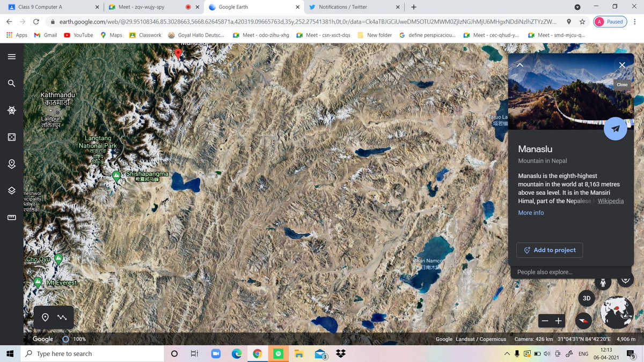Open the Paused profile button

610,22
